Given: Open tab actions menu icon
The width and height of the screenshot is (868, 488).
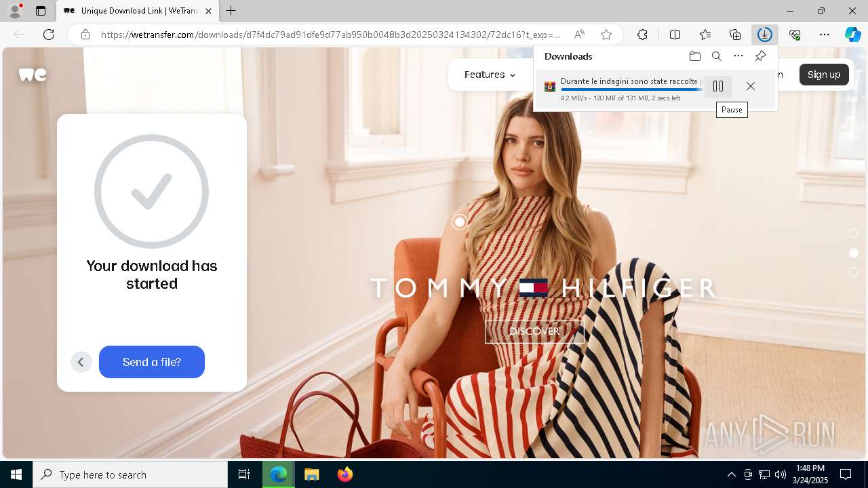Looking at the screenshot, I should coord(41,11).
